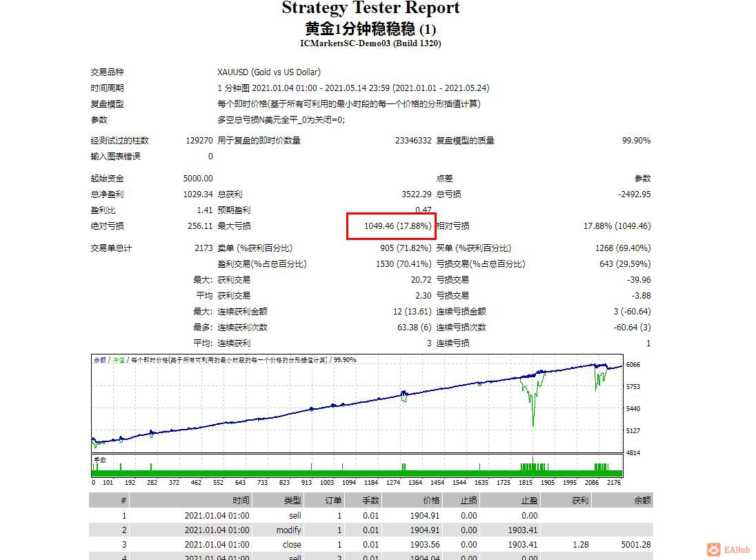The width and height of the screenshot is (756, 560).
Task: Select the largest profit trade value 20.72
Action: (421, 281)
